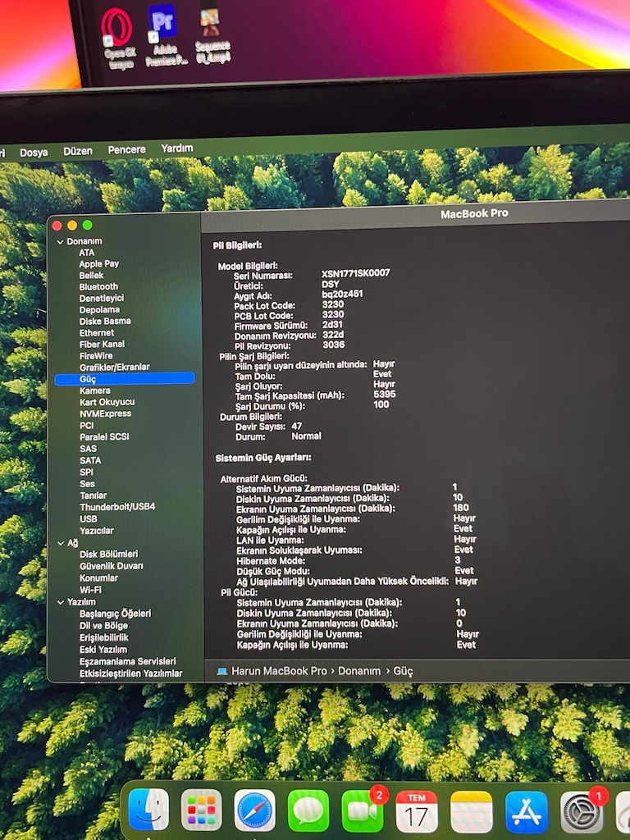
Task: Select Başlangıç Öğeleri under Yazılım
Action: click(115, 614)
